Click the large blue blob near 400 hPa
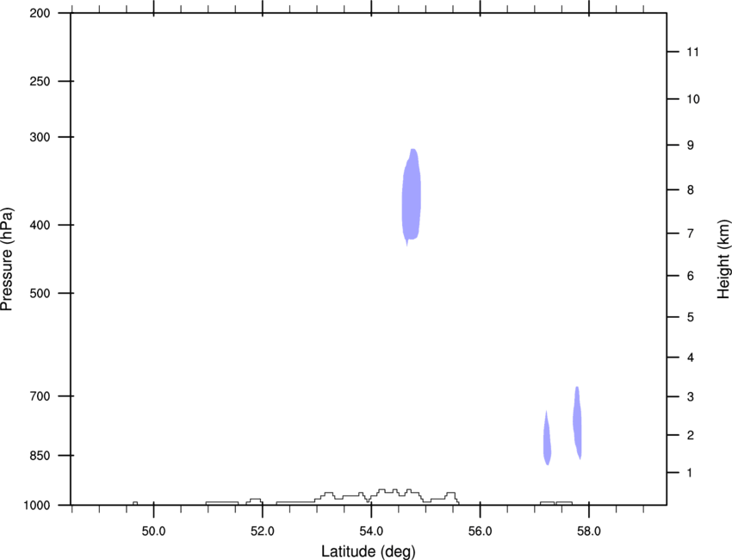The height and width of the screenshot is (560, 732). 412,196
